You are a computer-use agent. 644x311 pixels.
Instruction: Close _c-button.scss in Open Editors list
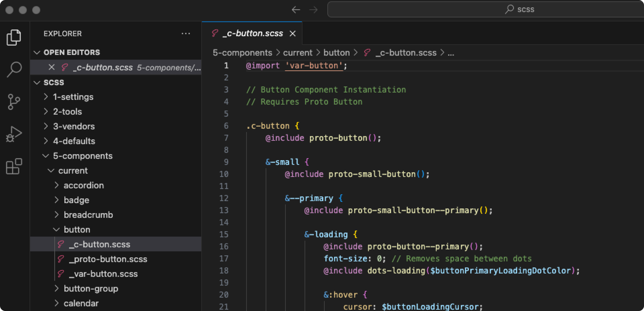tap(51, 67)
